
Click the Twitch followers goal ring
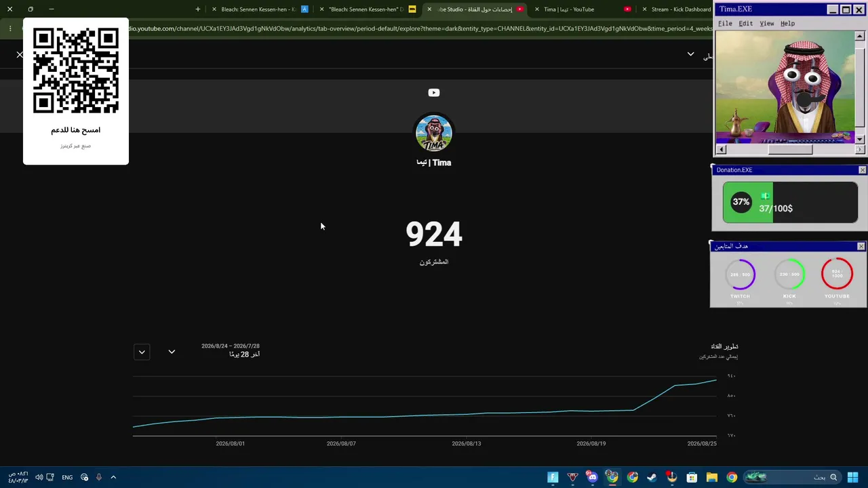point(741,274)
